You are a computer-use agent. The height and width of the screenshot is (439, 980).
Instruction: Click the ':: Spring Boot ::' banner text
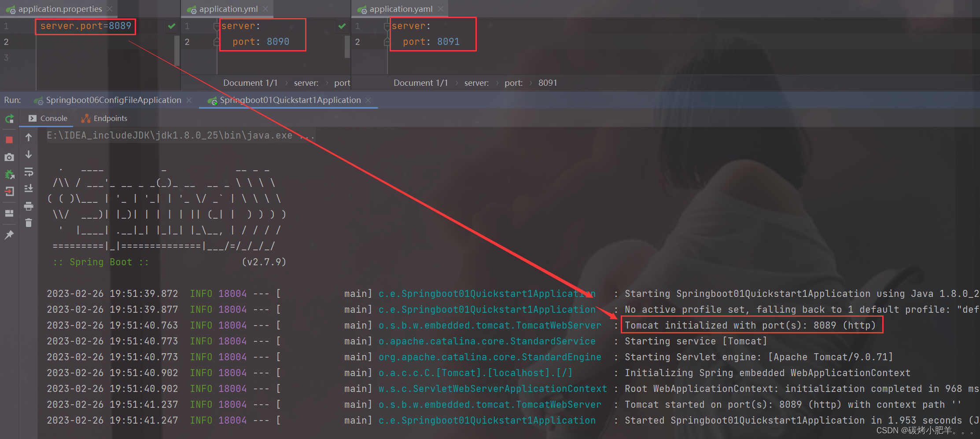101,262
